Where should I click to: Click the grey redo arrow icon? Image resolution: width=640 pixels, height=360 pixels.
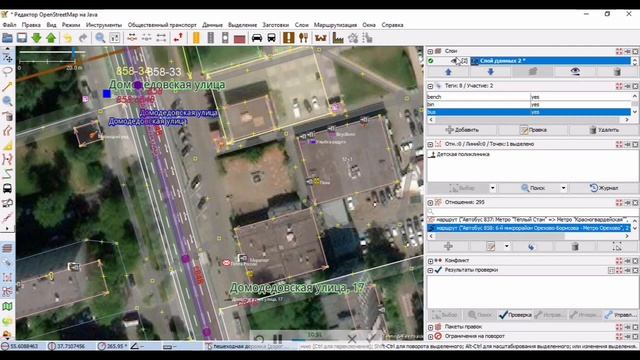coord(82,38)
